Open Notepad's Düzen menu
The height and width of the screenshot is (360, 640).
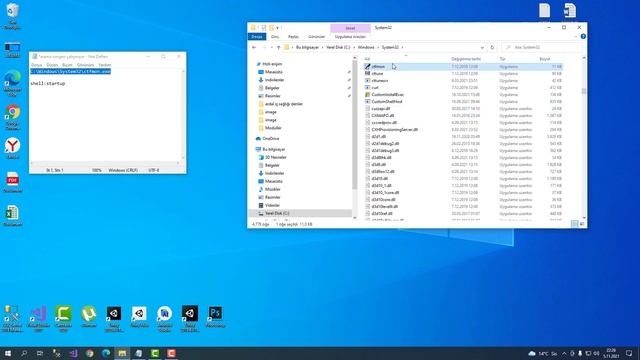[x=52, y=65]
